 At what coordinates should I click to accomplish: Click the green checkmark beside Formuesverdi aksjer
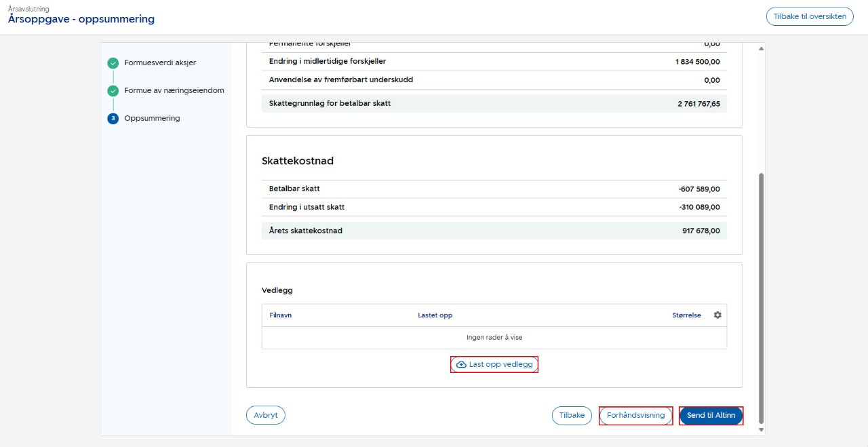click(113, 63)
